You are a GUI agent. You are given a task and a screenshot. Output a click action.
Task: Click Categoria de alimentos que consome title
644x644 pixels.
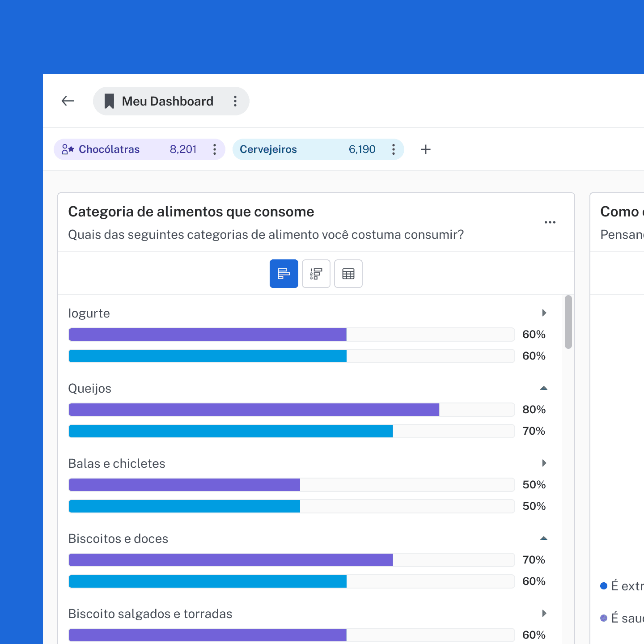pyautogui.click(x=191, y=212)
